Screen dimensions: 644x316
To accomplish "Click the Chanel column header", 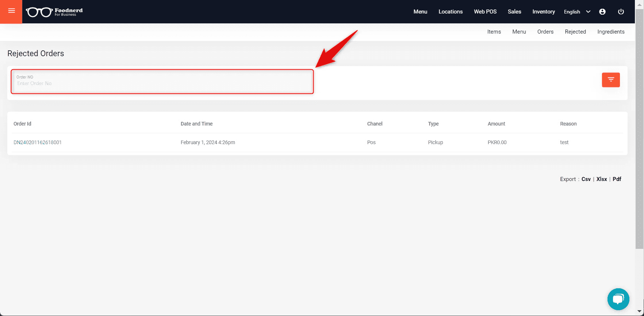I will pos(375,124).
